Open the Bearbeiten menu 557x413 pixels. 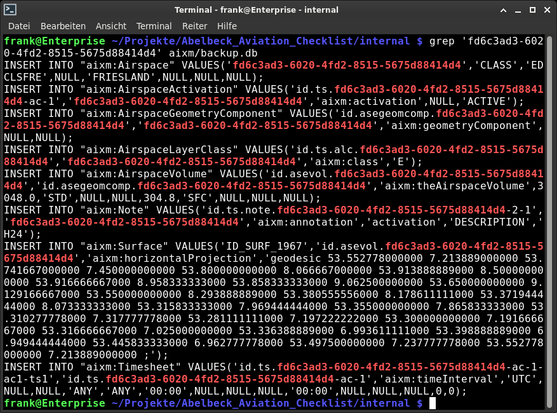63,26
